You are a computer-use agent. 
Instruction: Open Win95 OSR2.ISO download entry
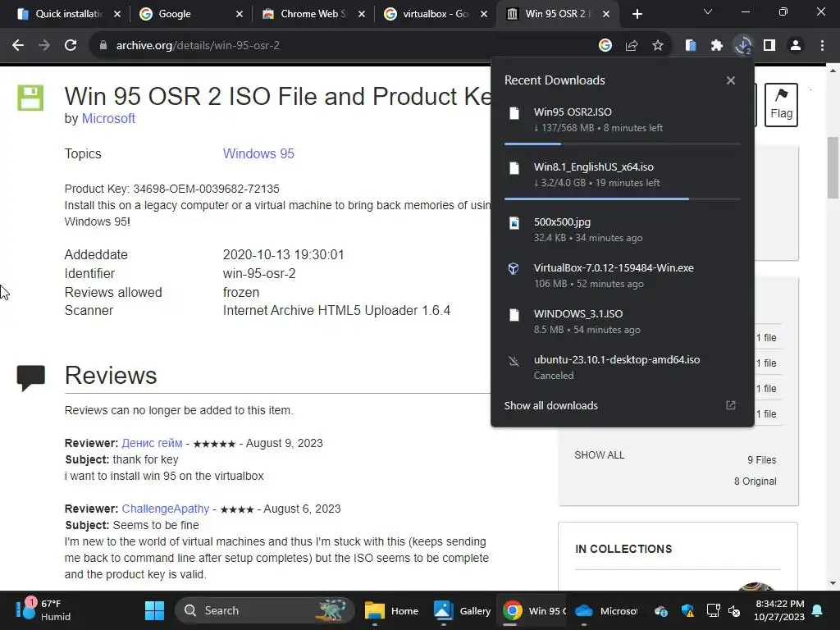tap(622, 119)
